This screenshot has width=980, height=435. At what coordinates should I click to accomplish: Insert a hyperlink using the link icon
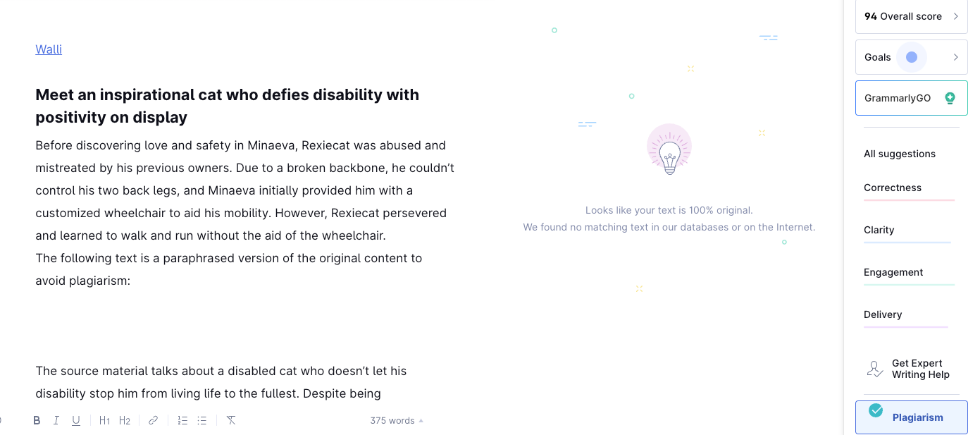153,419
